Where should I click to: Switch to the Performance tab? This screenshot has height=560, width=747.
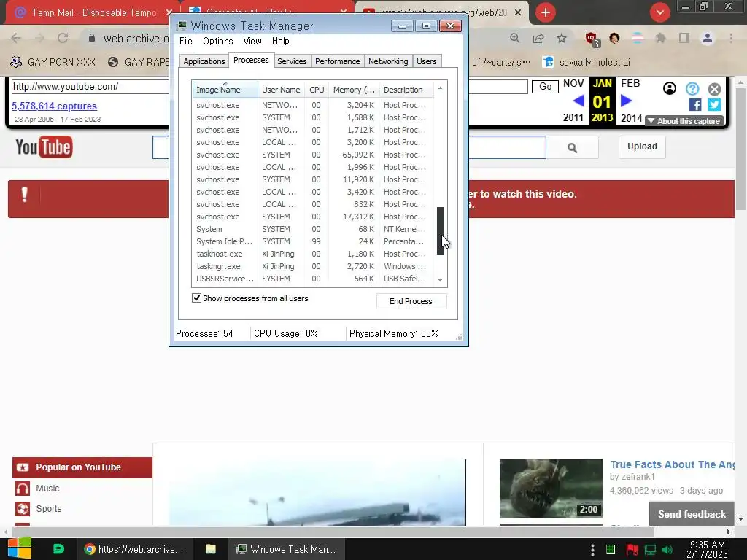(337, 61)
